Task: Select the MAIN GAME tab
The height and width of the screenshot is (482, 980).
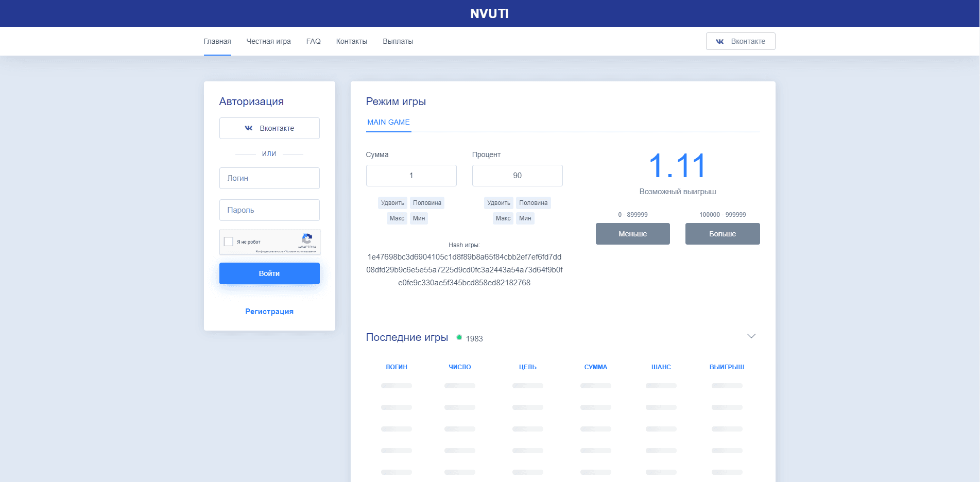Action: pyautogui.click(x=388, y=122)
